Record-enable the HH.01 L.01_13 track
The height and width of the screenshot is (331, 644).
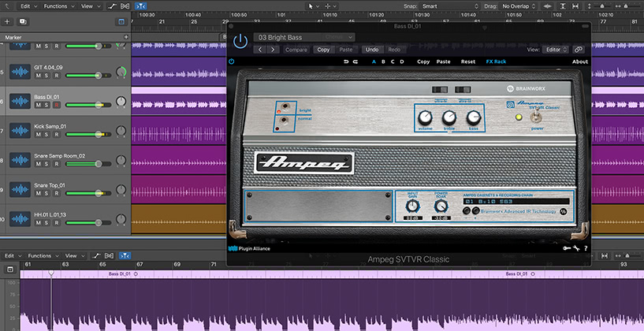(57, 223)
